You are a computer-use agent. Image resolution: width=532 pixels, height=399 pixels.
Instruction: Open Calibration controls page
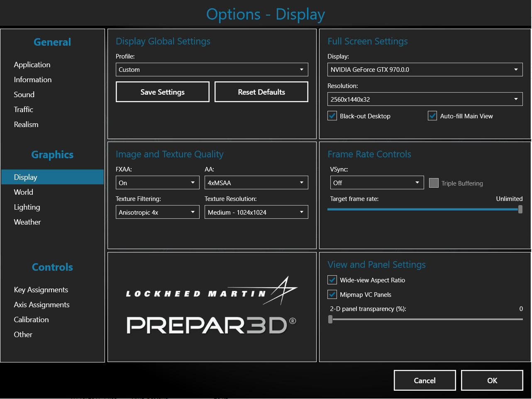pos(31,320)
